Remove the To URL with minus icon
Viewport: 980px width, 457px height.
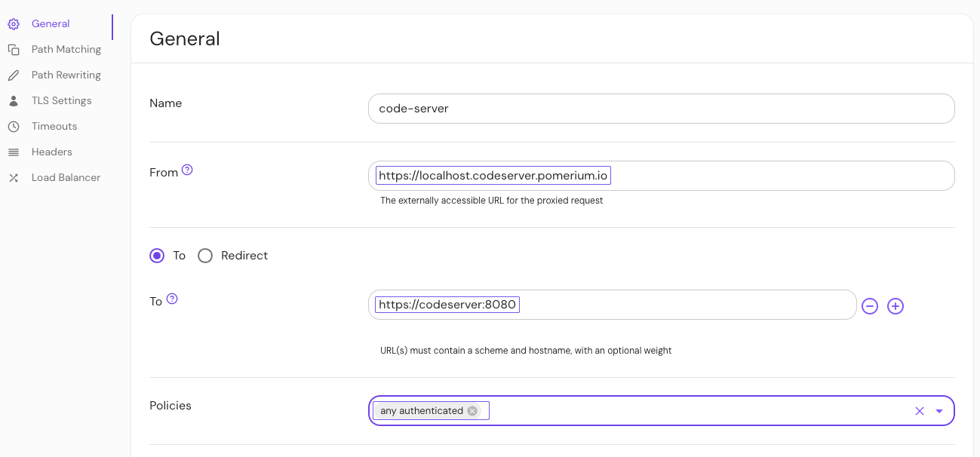(870, 306)
